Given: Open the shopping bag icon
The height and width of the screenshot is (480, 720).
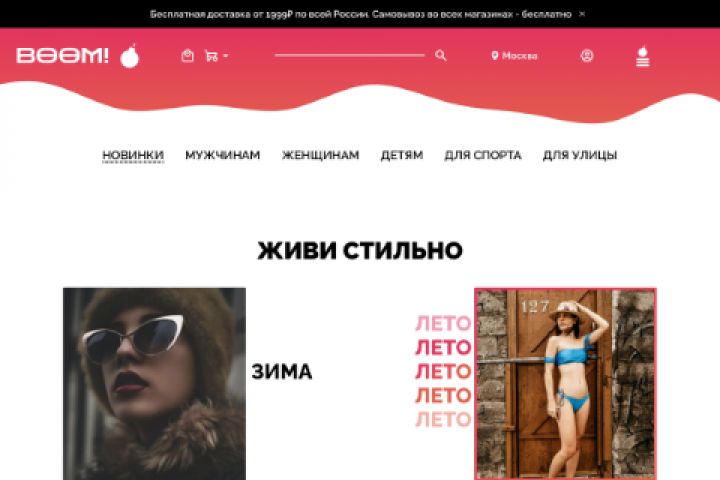Looking at the screenshot, I should coord(187,56).
